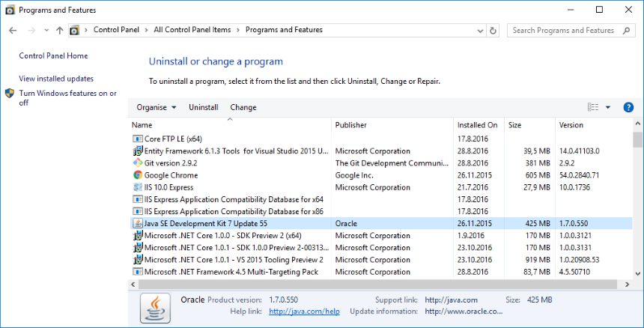This screenshot has height=328, width=644.
Task: Click icon for .NET Framework 4.5 Multi-Targeting Pack
Action: tap(138, 272)
